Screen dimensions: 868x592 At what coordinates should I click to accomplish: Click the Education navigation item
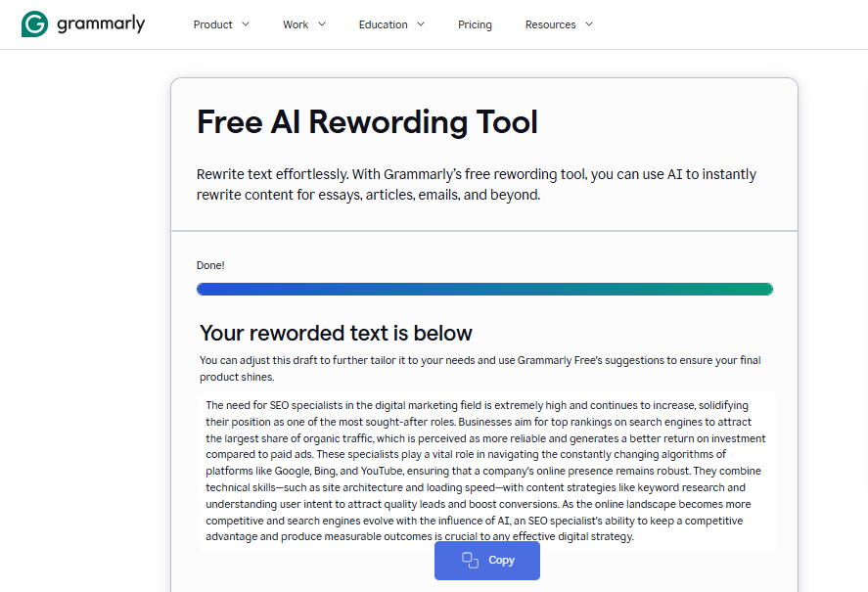point(382,24)
